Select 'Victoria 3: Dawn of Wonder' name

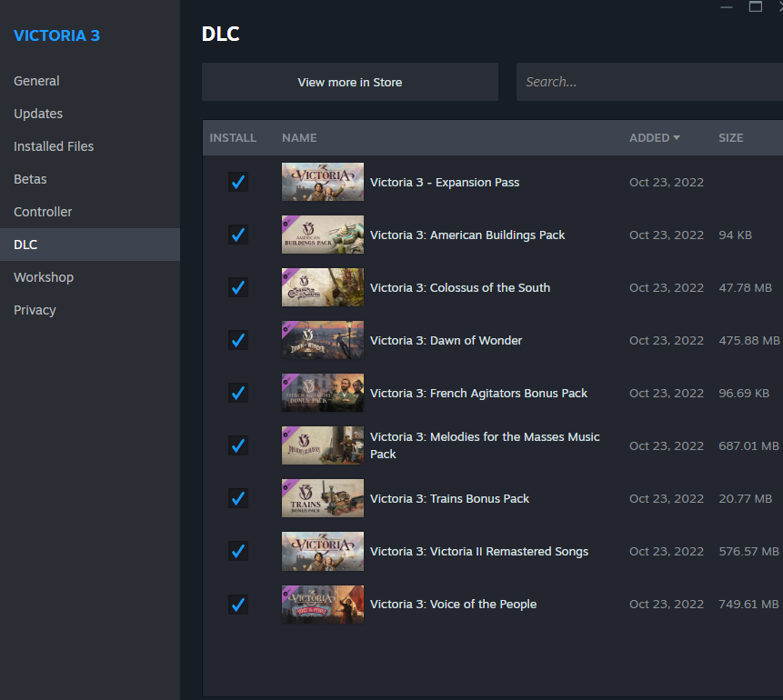click(446, 341)
